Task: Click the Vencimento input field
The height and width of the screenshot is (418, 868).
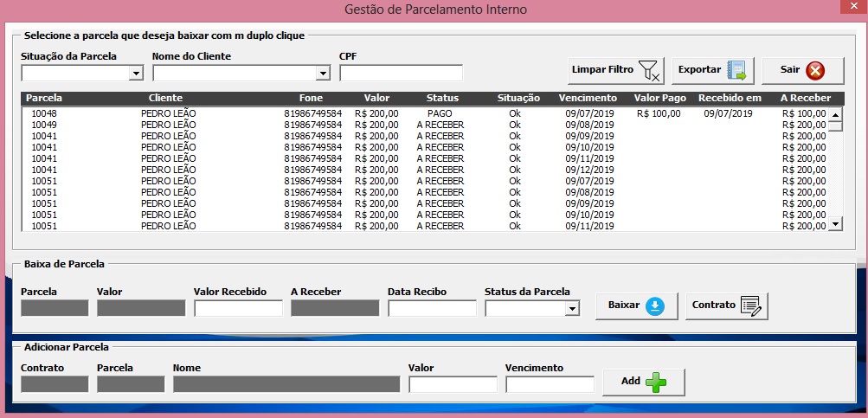Action: 550,384
